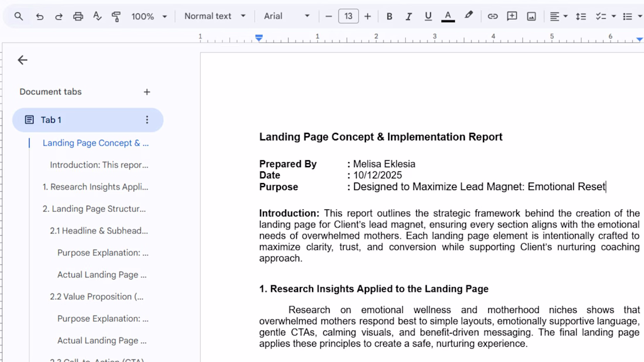Open the Normal text style dropdown
644x362 pixels.
tap(215, 16)
